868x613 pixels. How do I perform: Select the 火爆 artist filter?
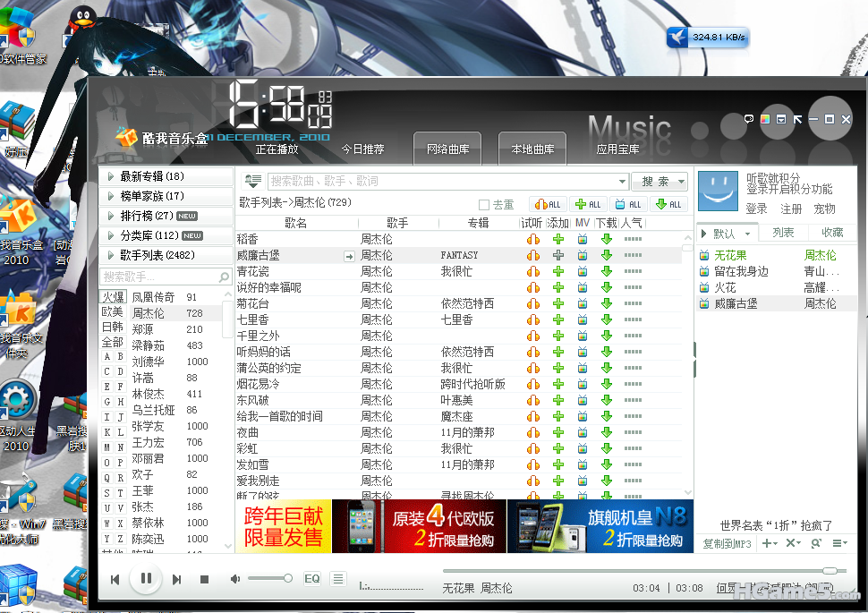(x=113, y=297)
